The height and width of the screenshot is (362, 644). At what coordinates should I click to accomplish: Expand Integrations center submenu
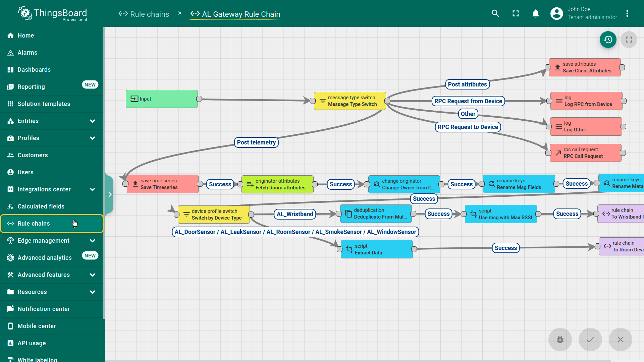click(92, 189)
